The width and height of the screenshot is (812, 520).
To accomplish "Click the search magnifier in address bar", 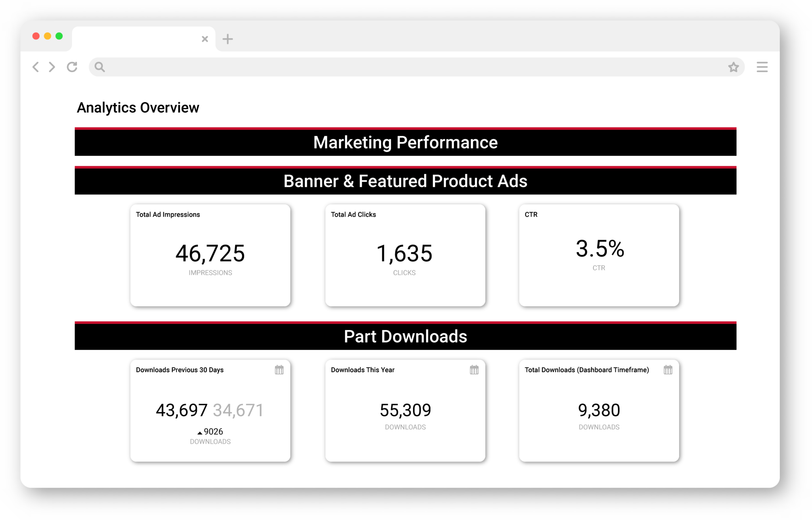I will pos(100,67).
